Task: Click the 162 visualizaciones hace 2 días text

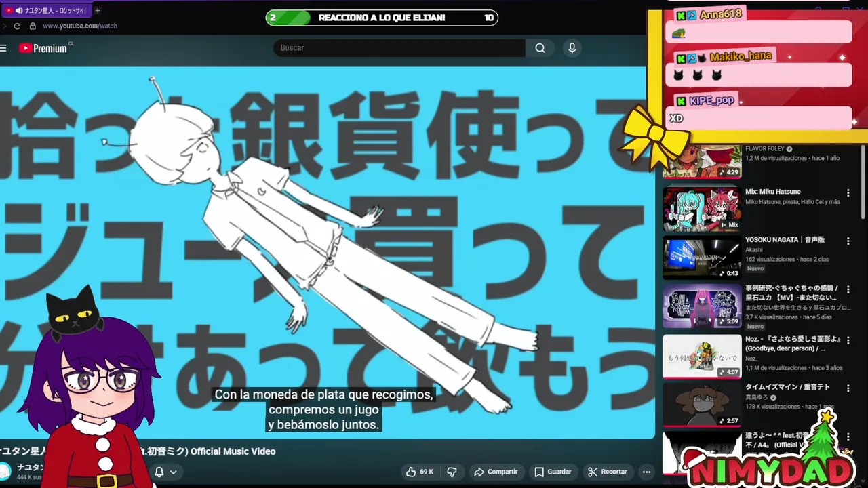Action: pyautogui.click(x=785, y=260)
